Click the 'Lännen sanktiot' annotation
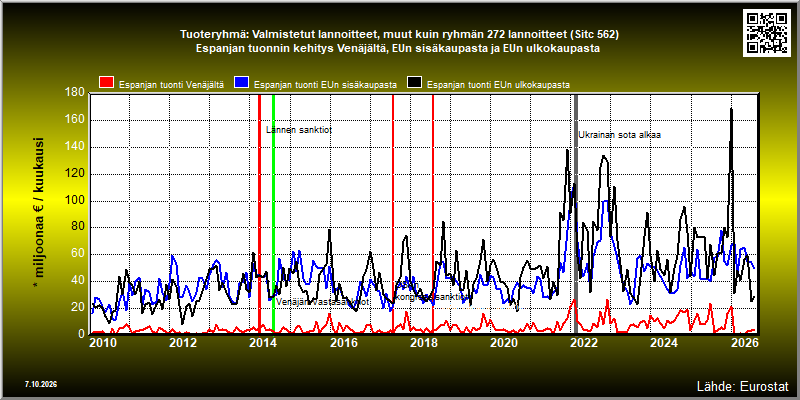 pyautogui.click(x=299, y=130)
